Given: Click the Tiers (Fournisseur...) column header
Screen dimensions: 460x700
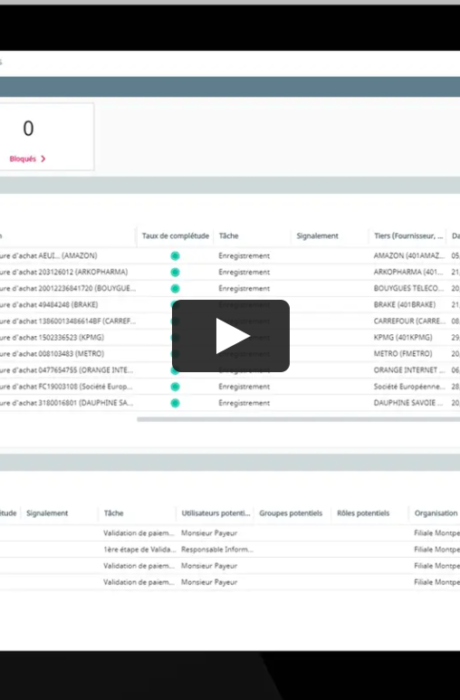Looking at the screenshot, I should tap(409, 236).
